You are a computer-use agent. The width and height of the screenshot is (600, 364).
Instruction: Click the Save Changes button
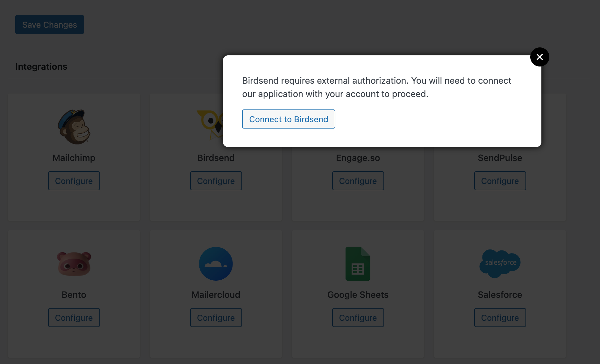50,24
